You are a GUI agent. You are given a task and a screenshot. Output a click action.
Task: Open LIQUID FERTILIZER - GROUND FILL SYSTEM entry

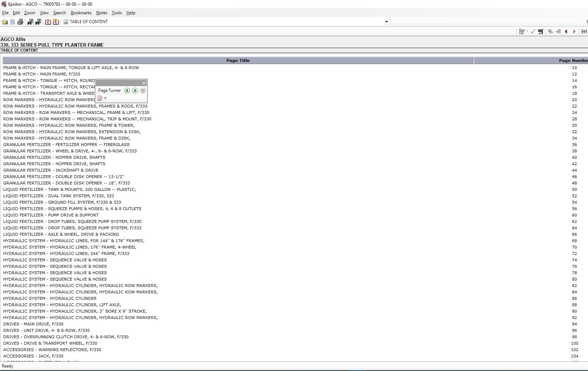click(62, 202)
